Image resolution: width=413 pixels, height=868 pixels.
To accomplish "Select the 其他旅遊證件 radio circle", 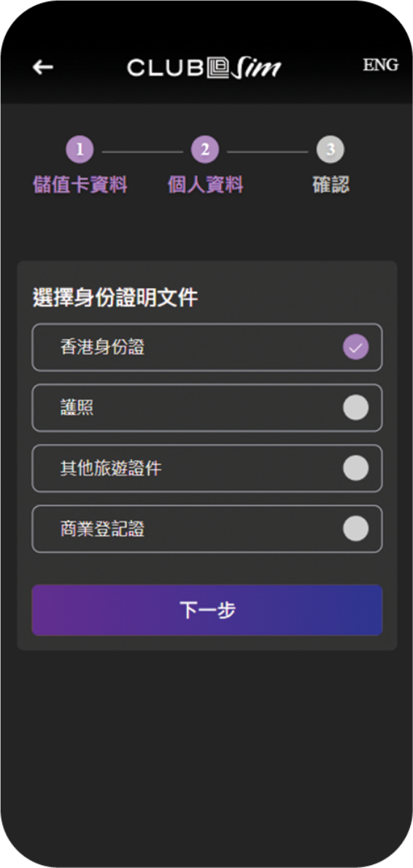I will pyautogui.click(x=355, y=468).
